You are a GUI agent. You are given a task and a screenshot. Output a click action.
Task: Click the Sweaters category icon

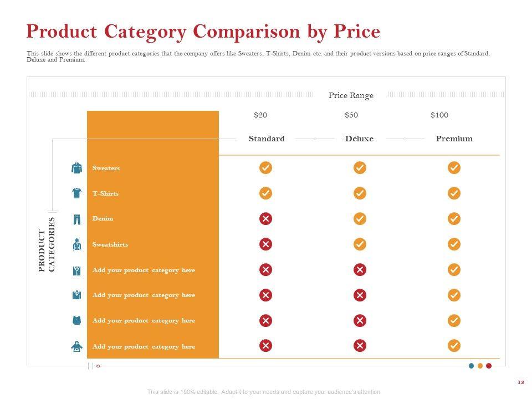[76, 168]
